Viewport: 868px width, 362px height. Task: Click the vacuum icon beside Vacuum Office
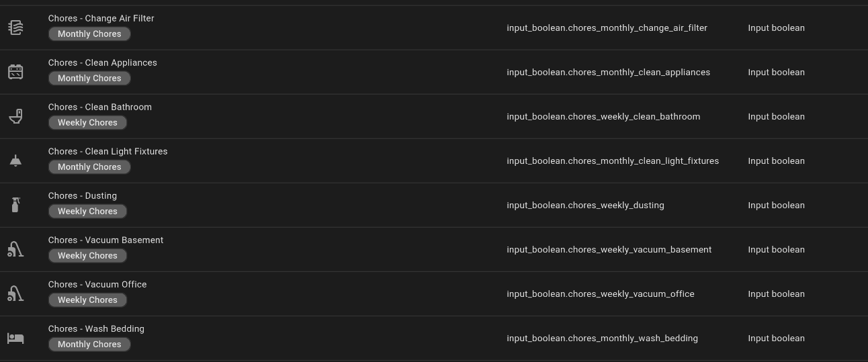[x=15, y=293]
